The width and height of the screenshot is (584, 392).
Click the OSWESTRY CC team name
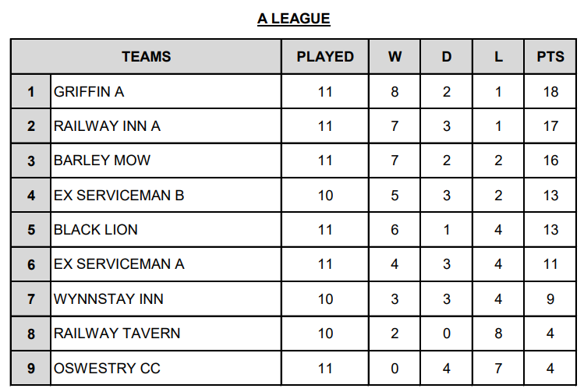point(107,368)
